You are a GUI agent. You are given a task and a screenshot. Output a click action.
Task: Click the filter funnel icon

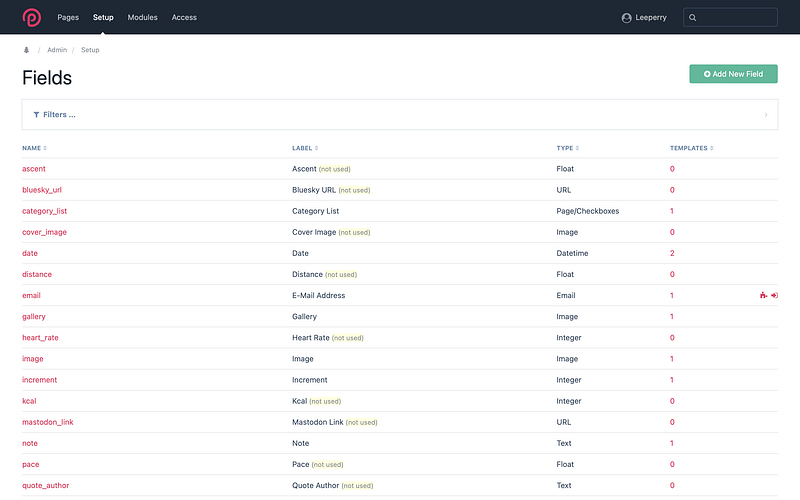36,115
